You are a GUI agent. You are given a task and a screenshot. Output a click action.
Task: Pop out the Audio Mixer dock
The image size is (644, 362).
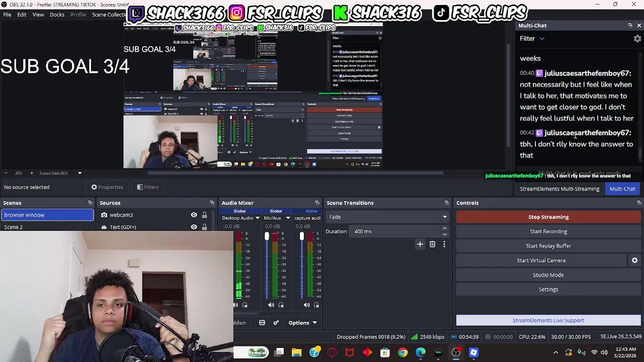[x=317, y=203]
